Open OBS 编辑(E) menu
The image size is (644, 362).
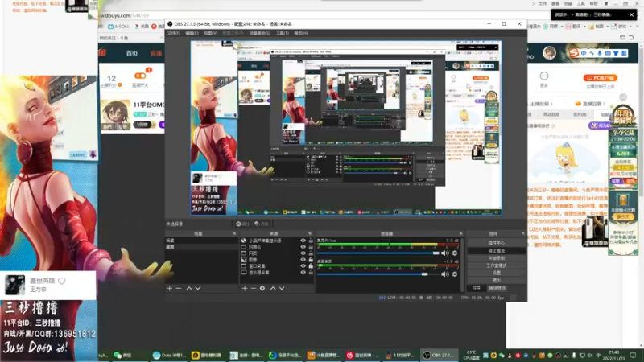point(192,33)
